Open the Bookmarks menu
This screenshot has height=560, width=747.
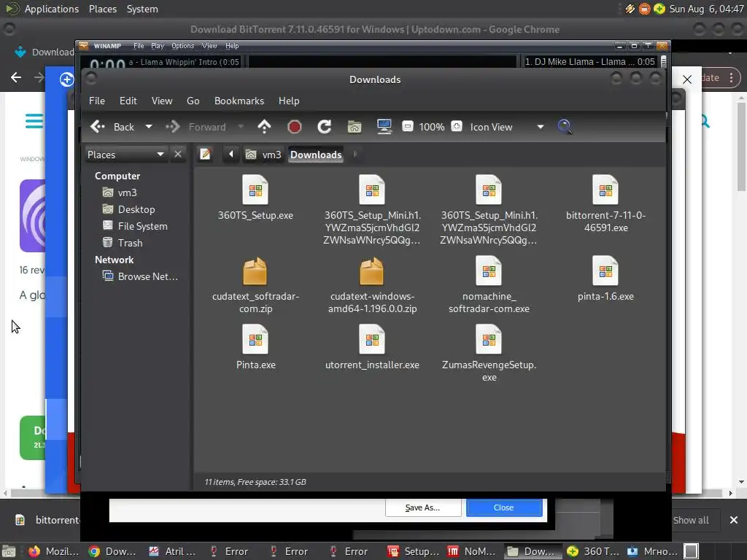pos(239,101)
